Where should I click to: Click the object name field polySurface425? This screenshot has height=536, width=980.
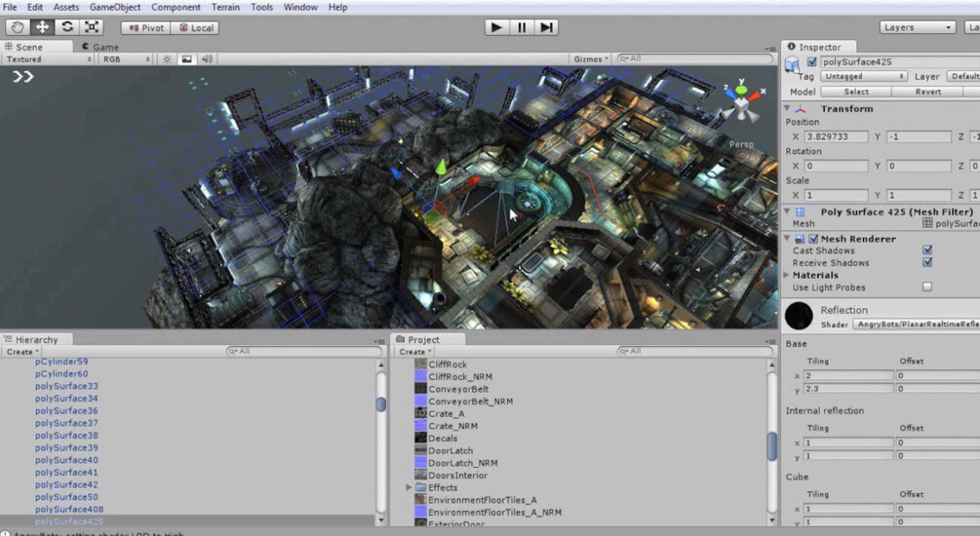point(900,61)
